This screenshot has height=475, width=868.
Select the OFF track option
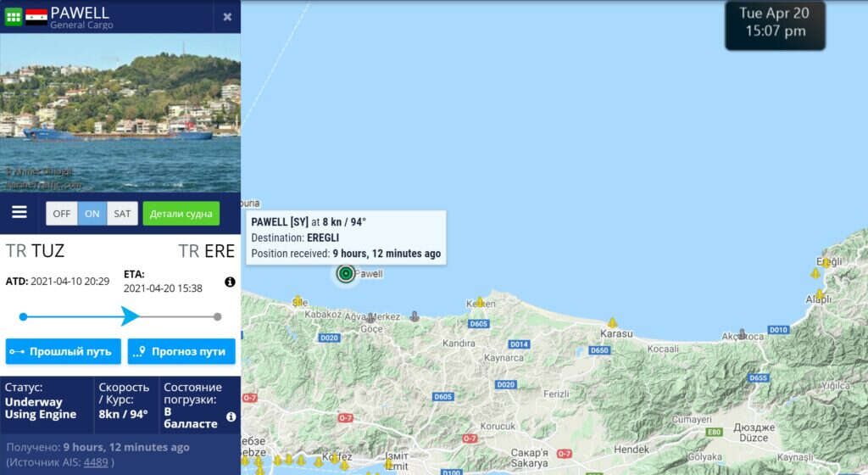coord(61,214)
